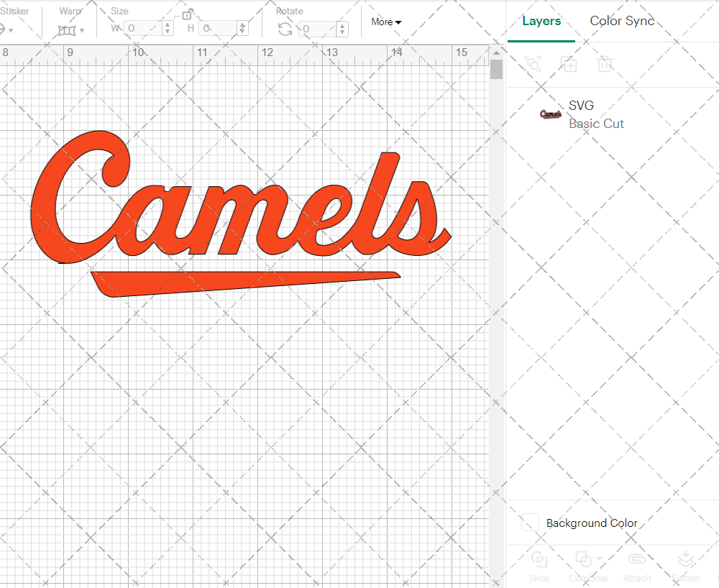719x588 pixels.
Task: Click the Combine tool icon
Action: (583, 559)
